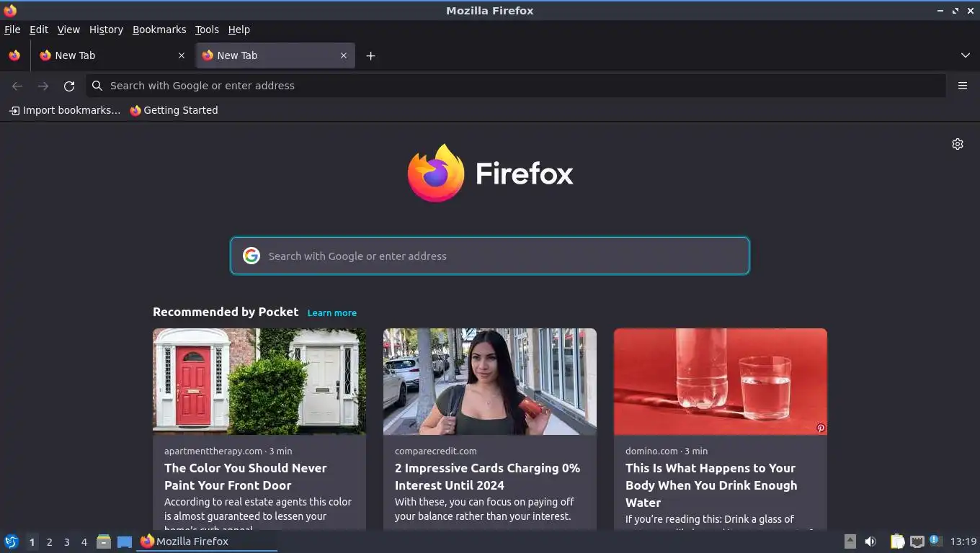Open Getting Started bookmark

(174, 110)
